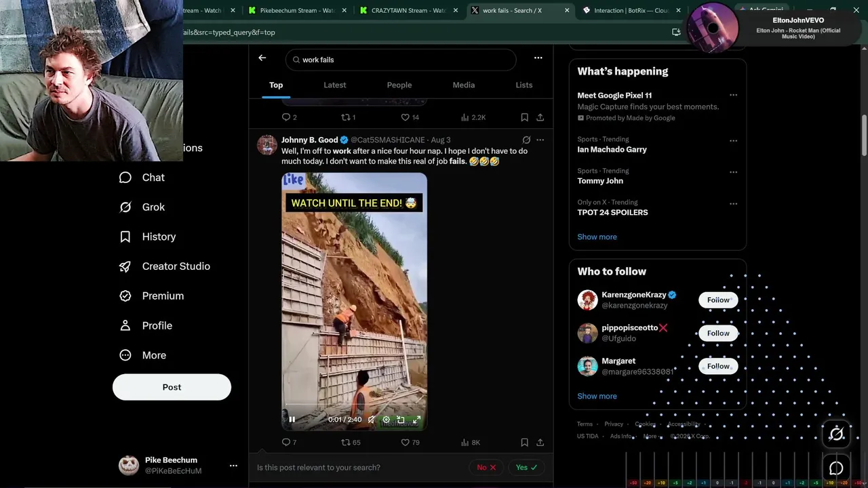Open the Profile person icon

pyautogui.click(x=125, y=325)
